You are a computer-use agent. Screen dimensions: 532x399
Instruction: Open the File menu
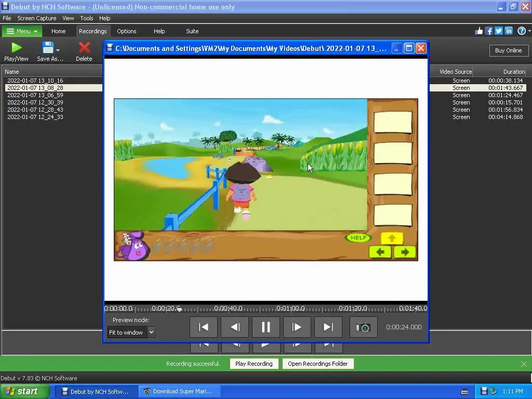[x=7, y=18]
